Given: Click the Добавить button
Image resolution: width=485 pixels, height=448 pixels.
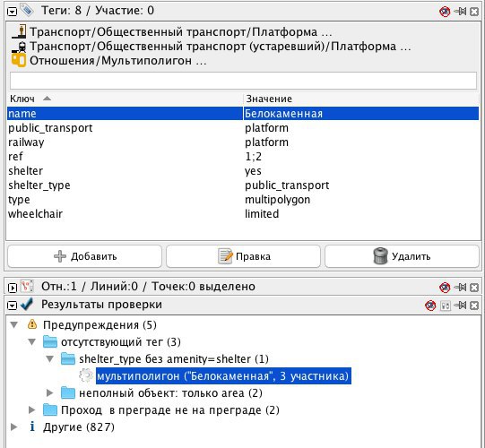Looking at the screenshot, I should pyautogui.click(x=85, y=256).
